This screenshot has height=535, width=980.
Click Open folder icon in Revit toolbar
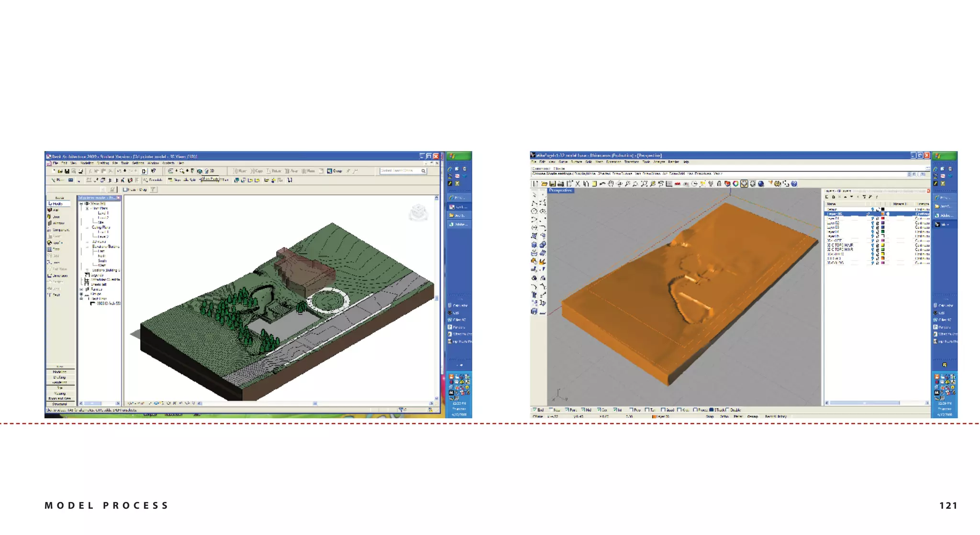[x=60, y=171]
